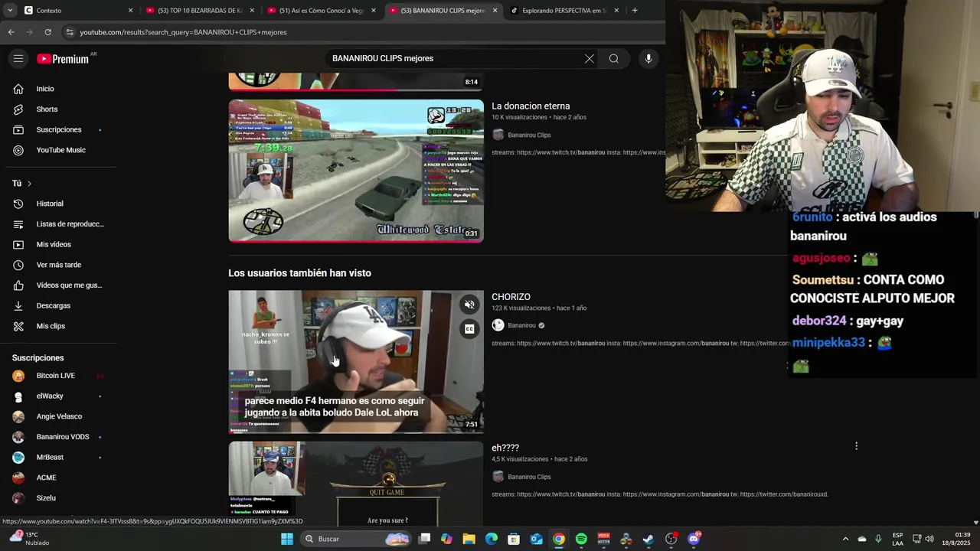Toggle the system tray microphone icon

click(x=878, y=539)
